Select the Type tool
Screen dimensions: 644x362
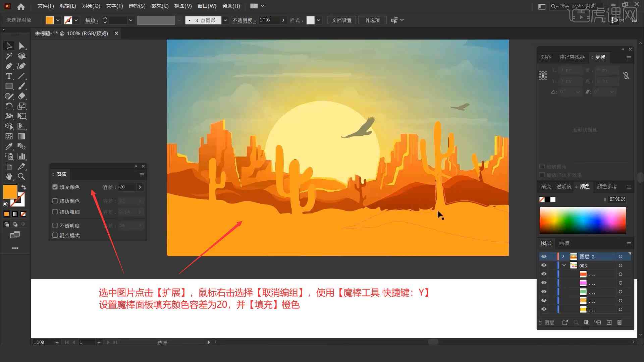(x=8, y=76)
